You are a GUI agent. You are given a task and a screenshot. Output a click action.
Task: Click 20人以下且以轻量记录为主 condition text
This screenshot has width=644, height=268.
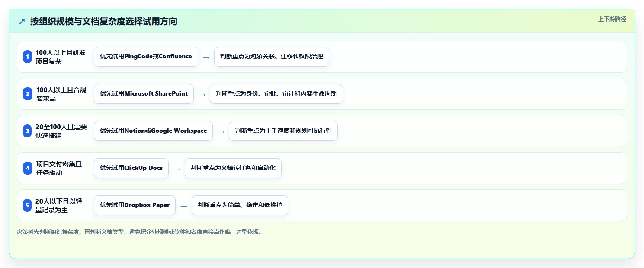(x=59, y=205)
